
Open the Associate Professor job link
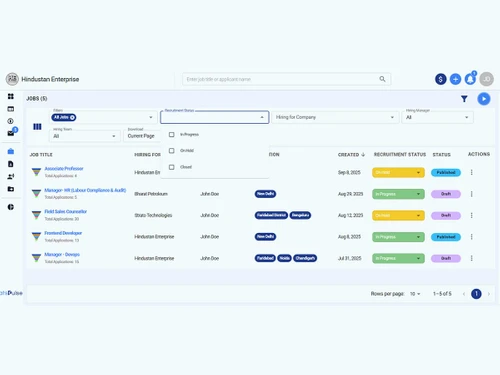coord(64,169)
